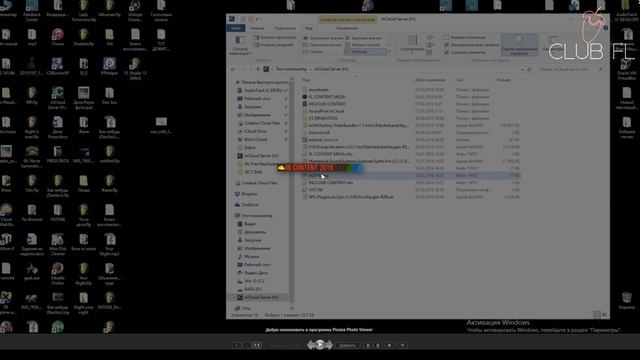Select the FL Studio 12 desktop shortcut
Screen dimensions: 640x360
click(135, 68)
